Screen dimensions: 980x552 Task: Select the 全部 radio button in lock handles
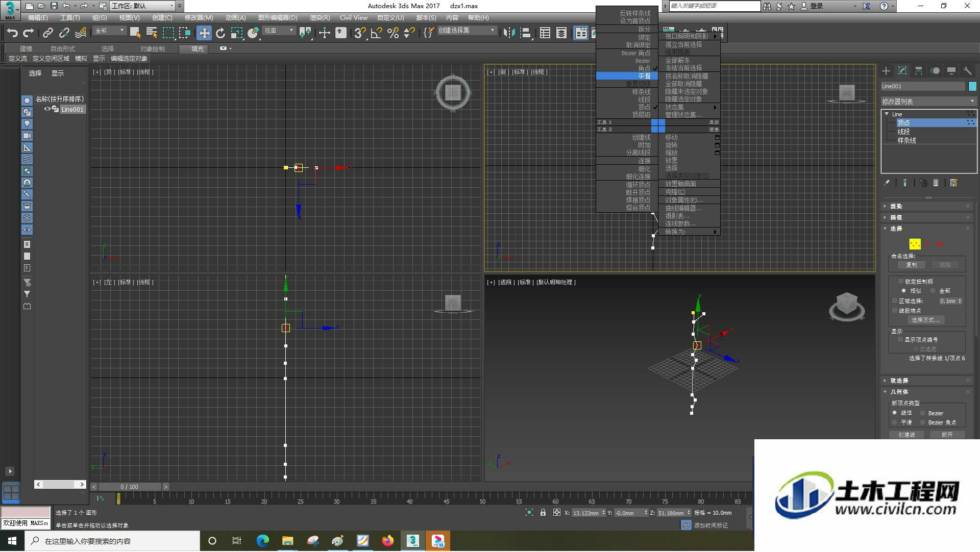(933, 291)
